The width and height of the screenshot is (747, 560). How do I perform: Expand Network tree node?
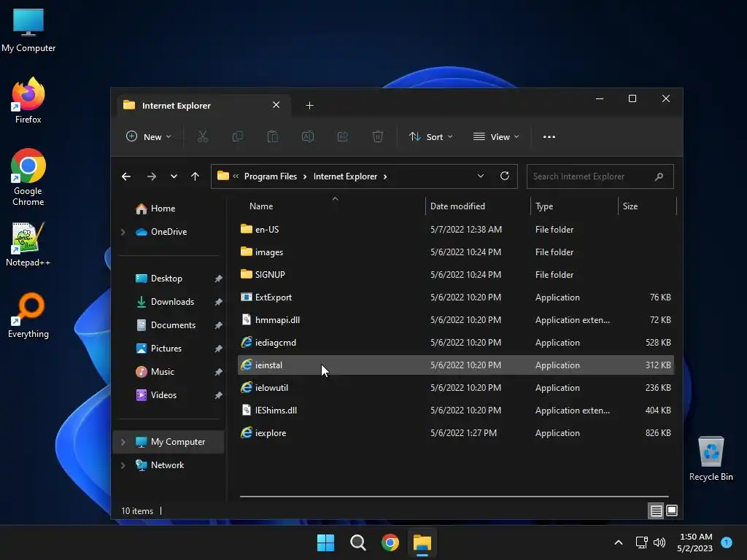pyautogui.click(x=123, y=465)
